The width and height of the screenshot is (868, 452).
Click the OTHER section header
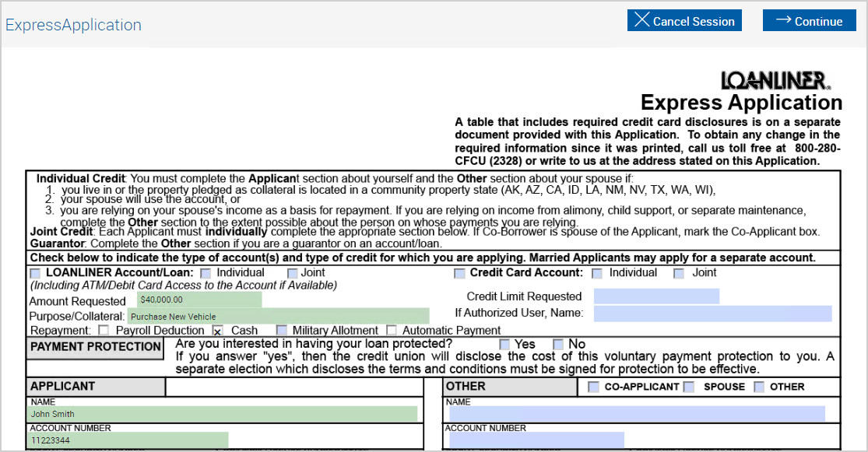tap(510, 387)
